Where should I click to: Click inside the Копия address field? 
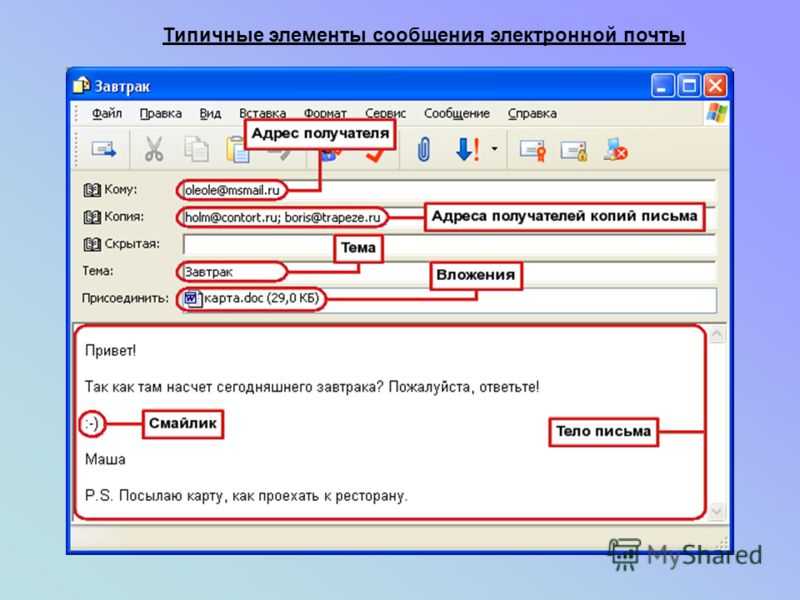tap(449, 217)
